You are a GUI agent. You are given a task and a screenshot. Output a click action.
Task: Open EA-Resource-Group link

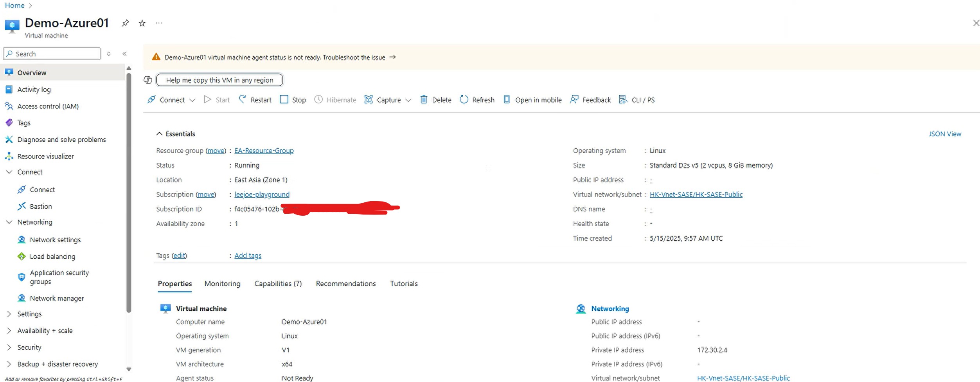click(x=264, y=150)
